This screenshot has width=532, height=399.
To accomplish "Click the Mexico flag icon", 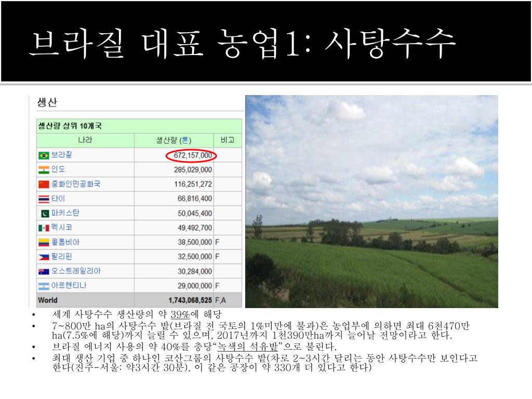I will point(44,228).
